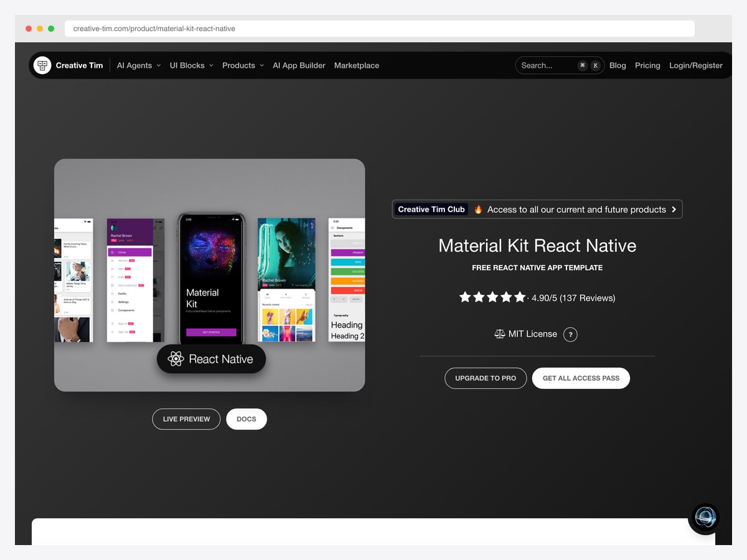Go to Marketplace in navigation
This screenshot has height=560, width=747.
point(357,65)
